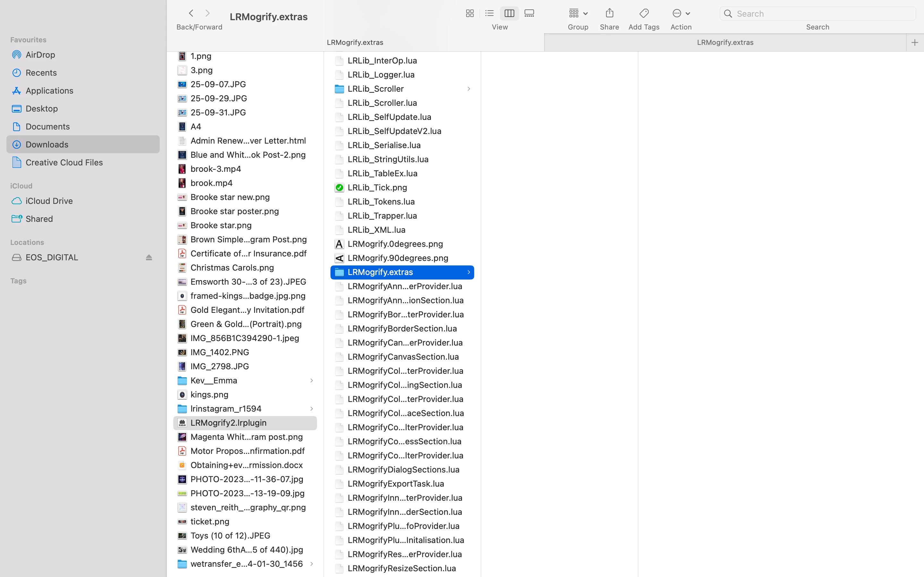
Task: Switch to second LRMogrify.extras tab
Action: tap(725, 42)
